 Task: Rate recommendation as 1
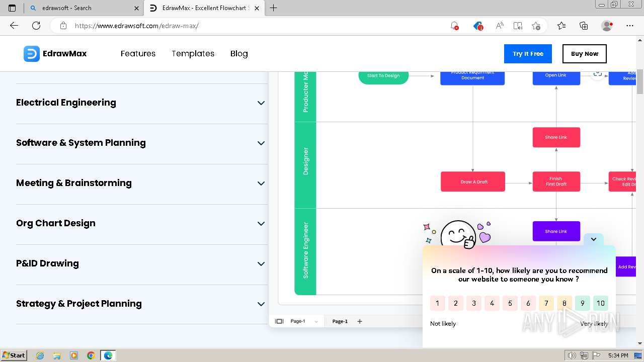[x=438, y=303]
